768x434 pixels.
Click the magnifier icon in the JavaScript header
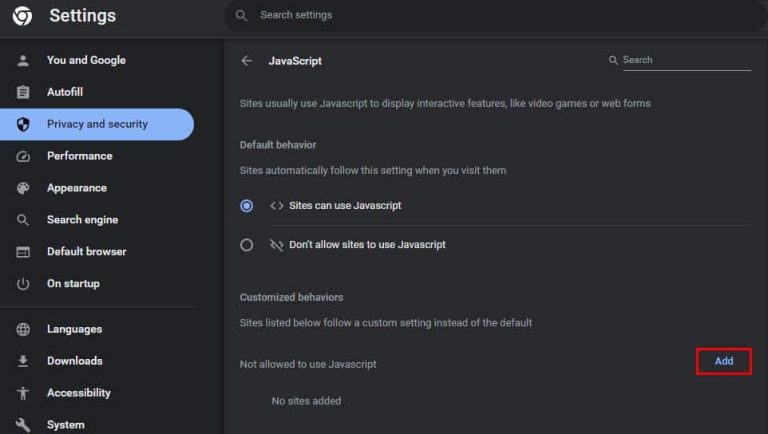(613, 60)
